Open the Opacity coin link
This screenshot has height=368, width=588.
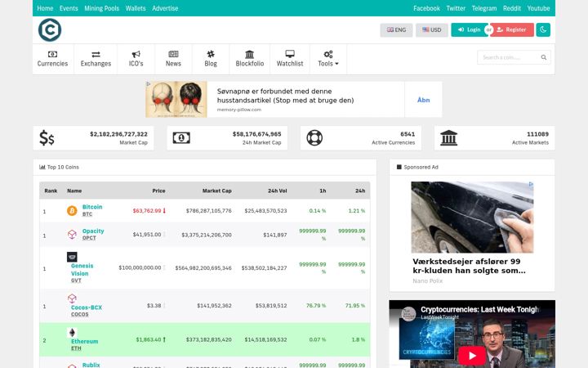coord(93,231)
